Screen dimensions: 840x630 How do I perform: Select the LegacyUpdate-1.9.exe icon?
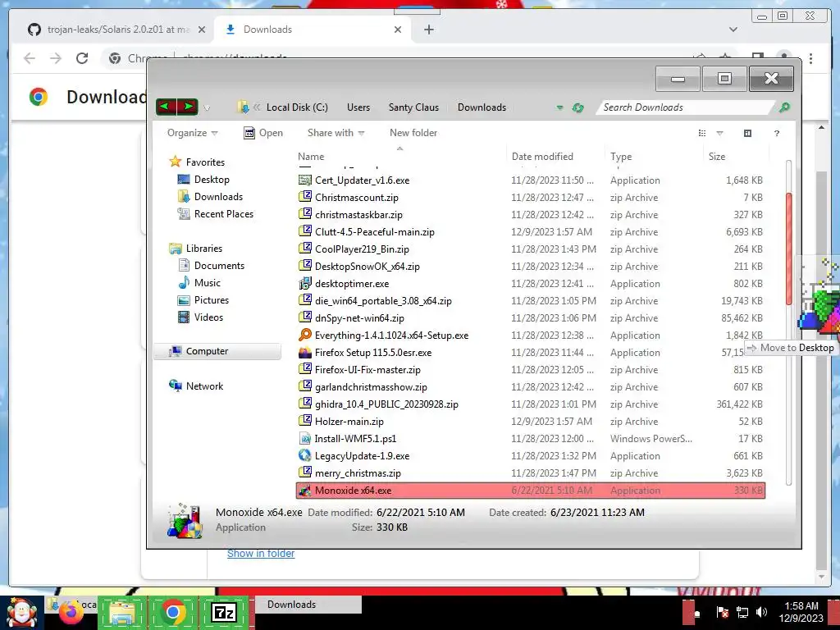click(x=305, y=455)
